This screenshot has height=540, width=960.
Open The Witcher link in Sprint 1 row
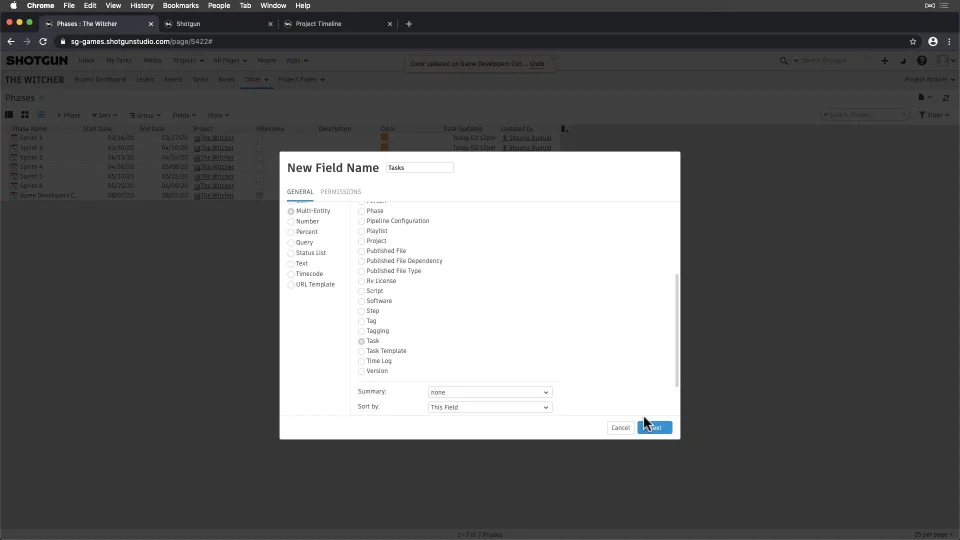217,138
